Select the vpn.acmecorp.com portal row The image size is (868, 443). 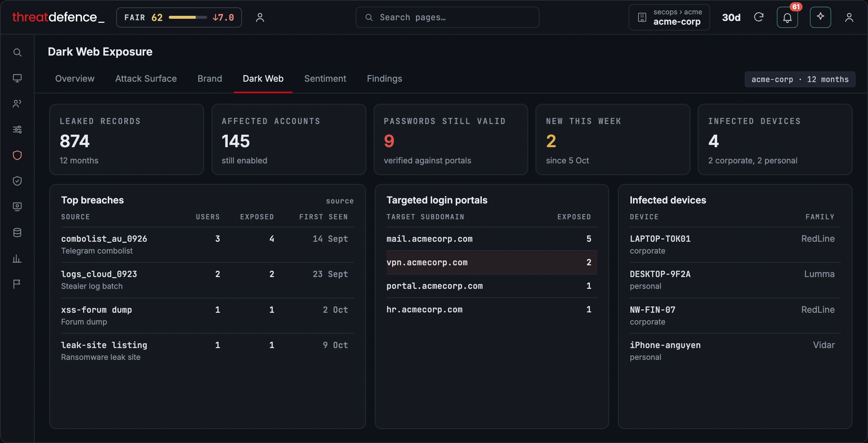pos(492,262)
